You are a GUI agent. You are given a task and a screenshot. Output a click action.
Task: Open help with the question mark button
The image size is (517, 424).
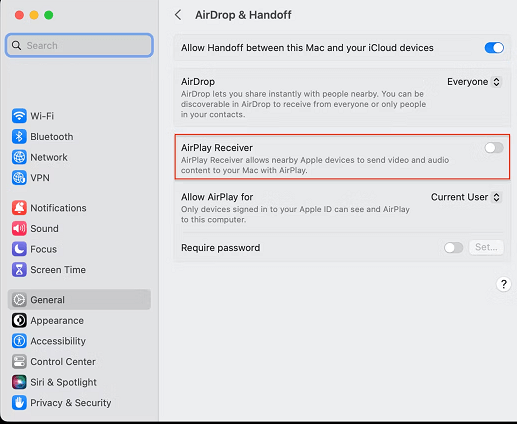[x=504, y=284]
